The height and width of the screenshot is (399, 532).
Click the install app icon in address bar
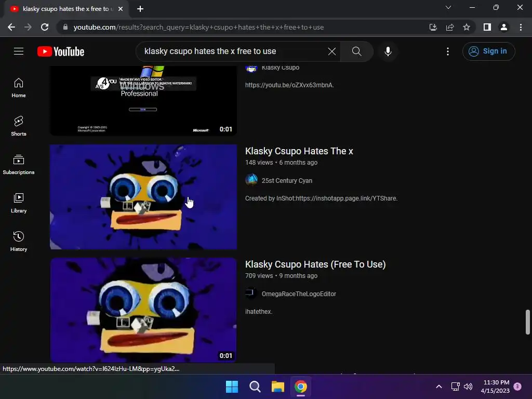coord(433,27)
